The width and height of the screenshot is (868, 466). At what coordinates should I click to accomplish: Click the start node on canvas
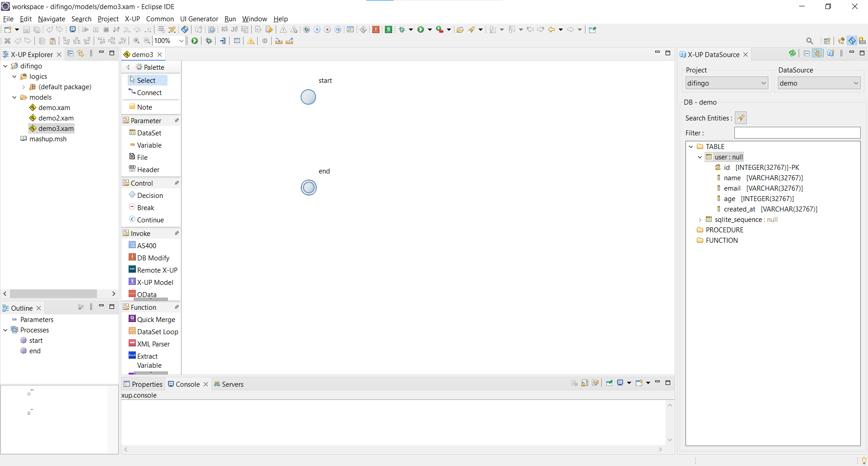coord(308,97)
